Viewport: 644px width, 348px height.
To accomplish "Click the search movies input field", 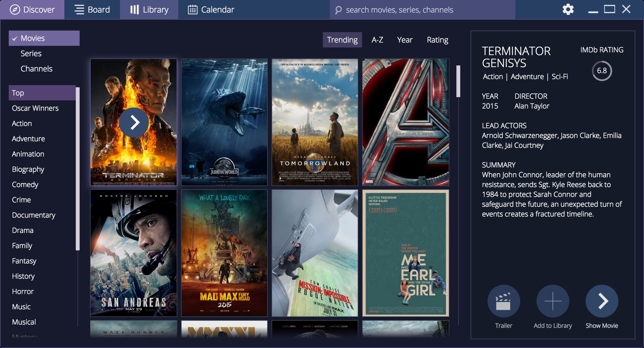I will click(423, 10).
